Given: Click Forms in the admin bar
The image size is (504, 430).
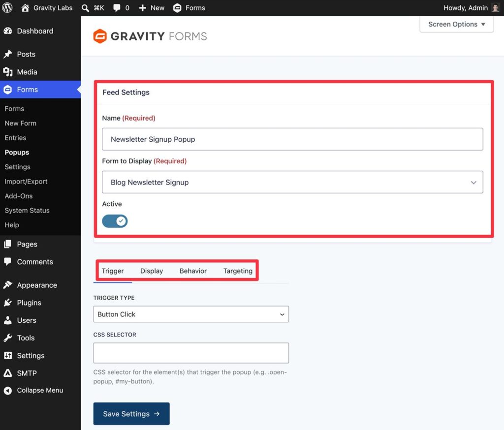Looking at the screenshot, I should click(x=195, y=8).
